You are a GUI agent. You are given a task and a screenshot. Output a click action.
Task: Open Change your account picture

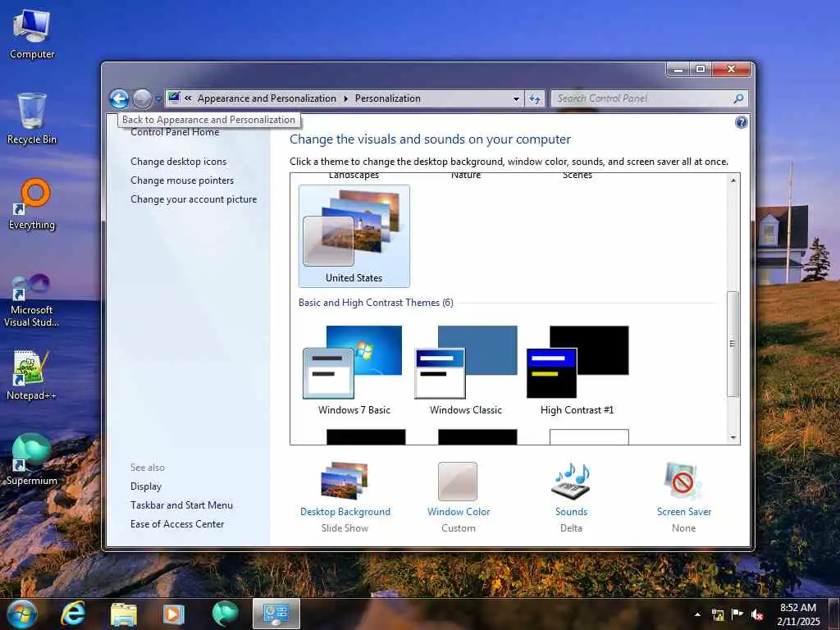coord(194,199)
